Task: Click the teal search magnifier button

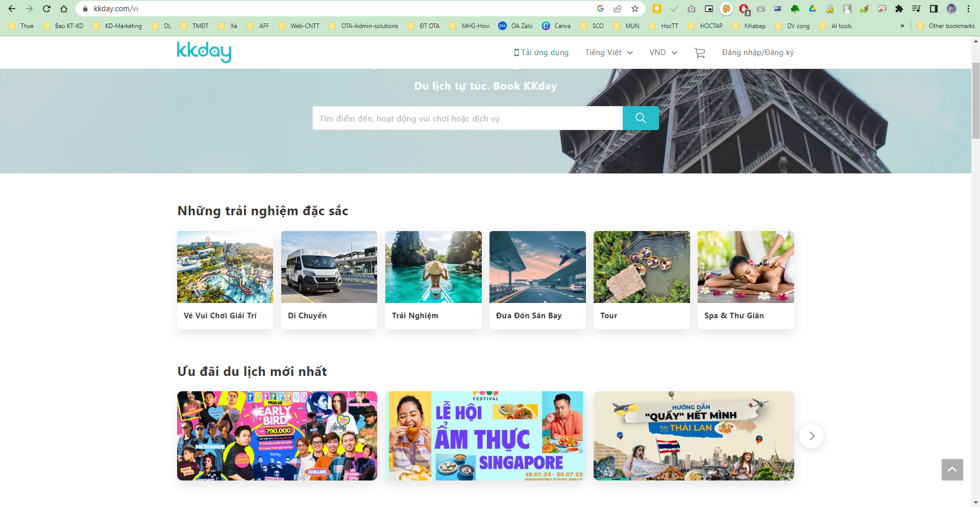Action: [641, 118]
